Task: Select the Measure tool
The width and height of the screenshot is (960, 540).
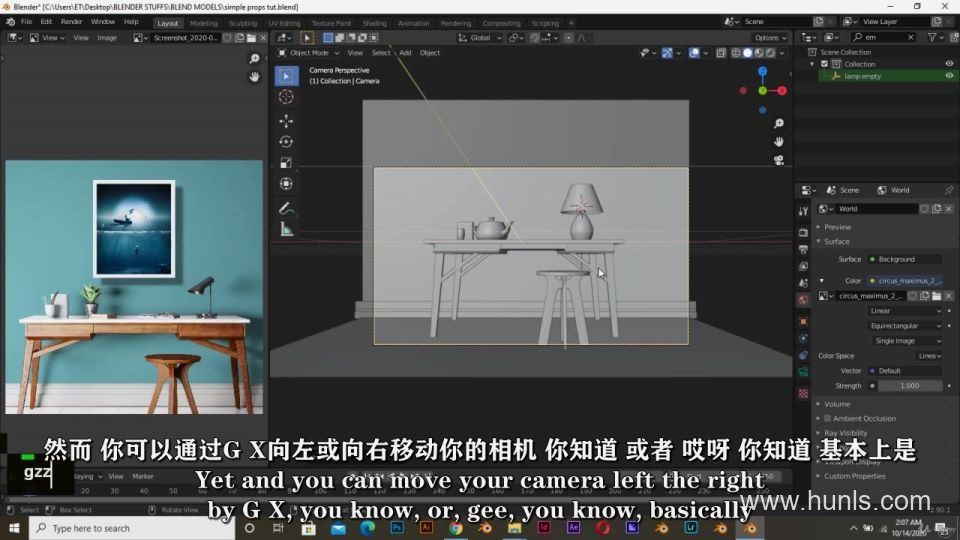Action: [x=286, y=230]
